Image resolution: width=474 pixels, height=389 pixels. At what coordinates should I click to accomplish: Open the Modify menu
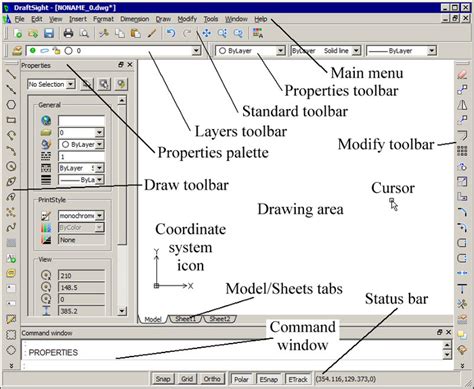pos(187,19)
